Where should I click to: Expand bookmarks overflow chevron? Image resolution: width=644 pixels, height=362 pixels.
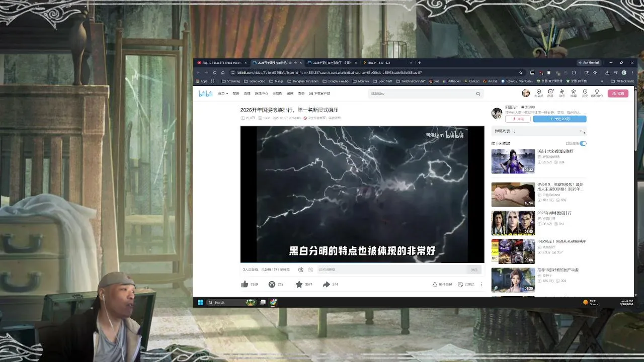click(602, 81)
